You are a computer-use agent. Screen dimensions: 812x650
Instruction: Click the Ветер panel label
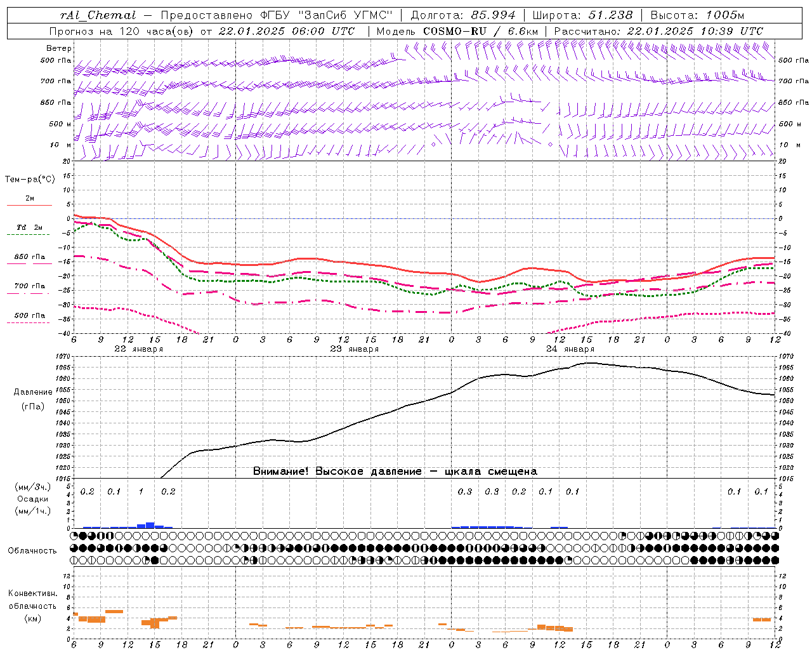click(x=59, y=48)
